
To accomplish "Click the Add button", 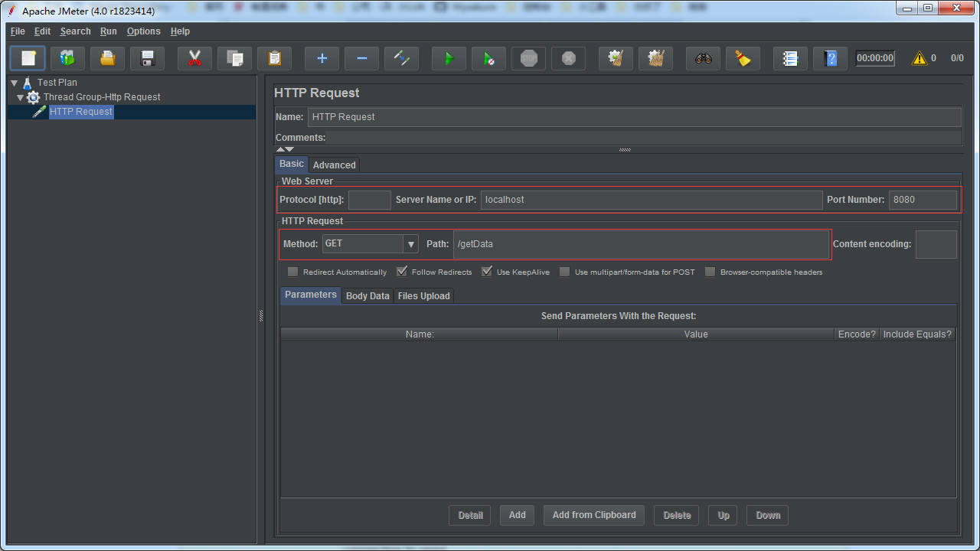I will (518, 515).
